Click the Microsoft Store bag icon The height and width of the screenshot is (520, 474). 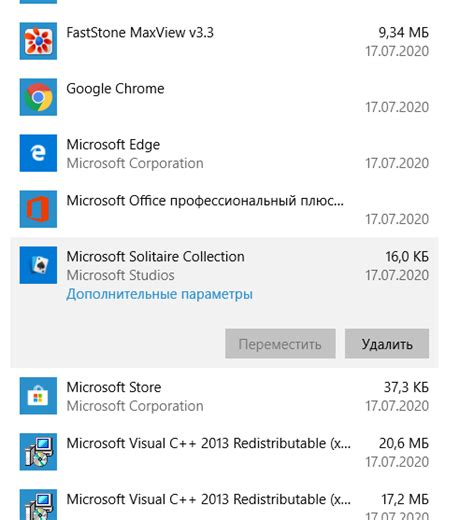point(38,396)
